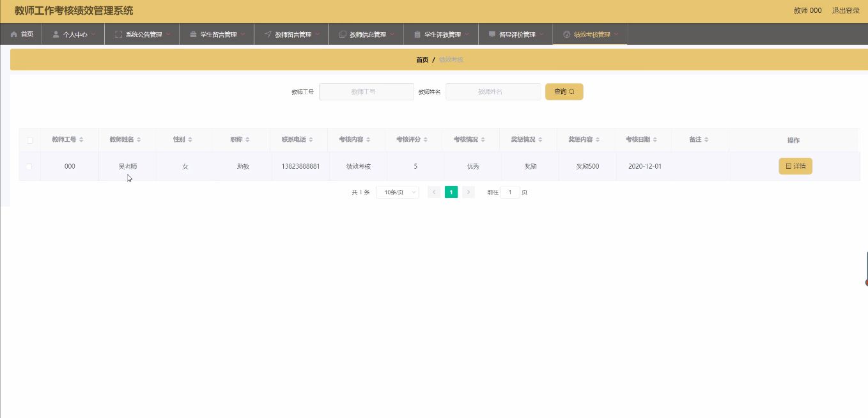Focus the 教师姓名 search field
Image resolution: width=868 pixels, height=418 pixels.
[x=493, y=91]
